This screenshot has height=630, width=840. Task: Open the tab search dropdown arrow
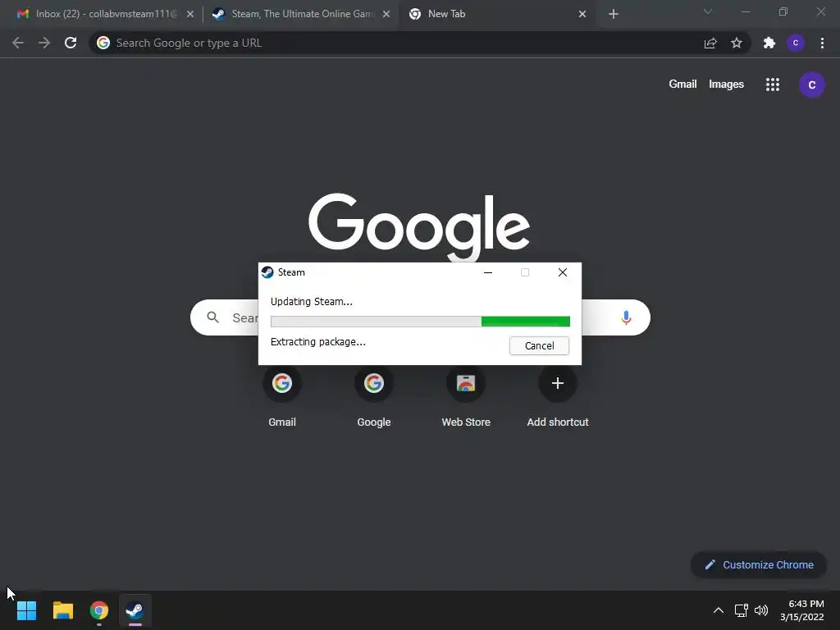click(x=708, y=11)
